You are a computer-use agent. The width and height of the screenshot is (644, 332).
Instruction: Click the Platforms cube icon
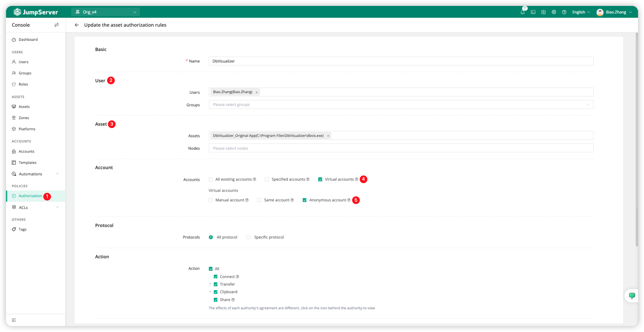[14, 129]
